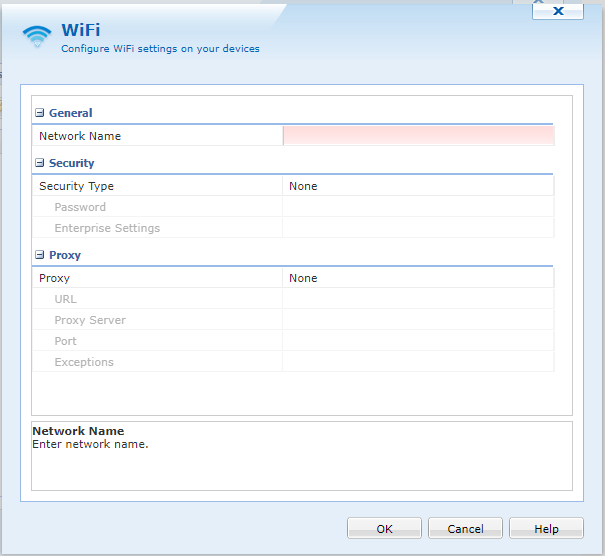Select the Security Type property label

pos(77,186)
